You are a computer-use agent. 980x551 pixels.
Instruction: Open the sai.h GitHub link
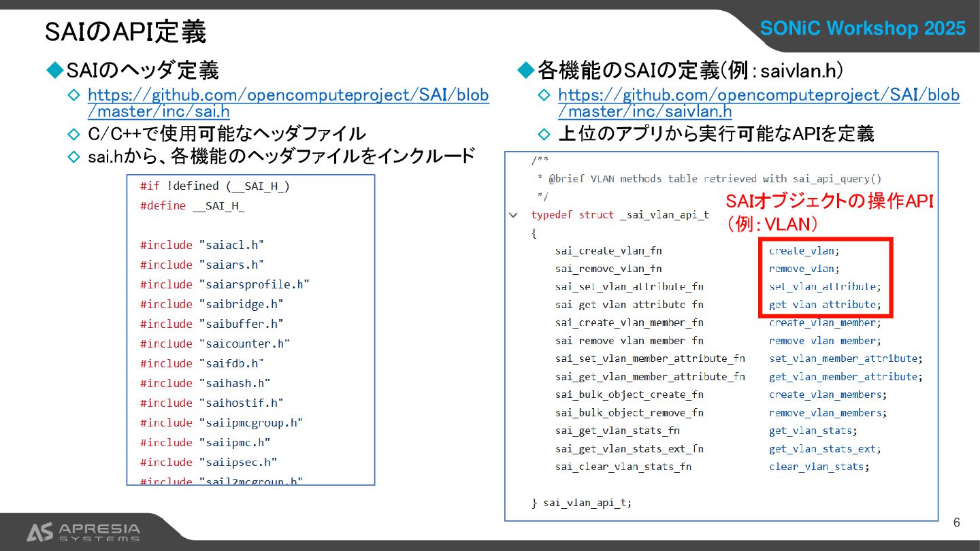point(289,103)
